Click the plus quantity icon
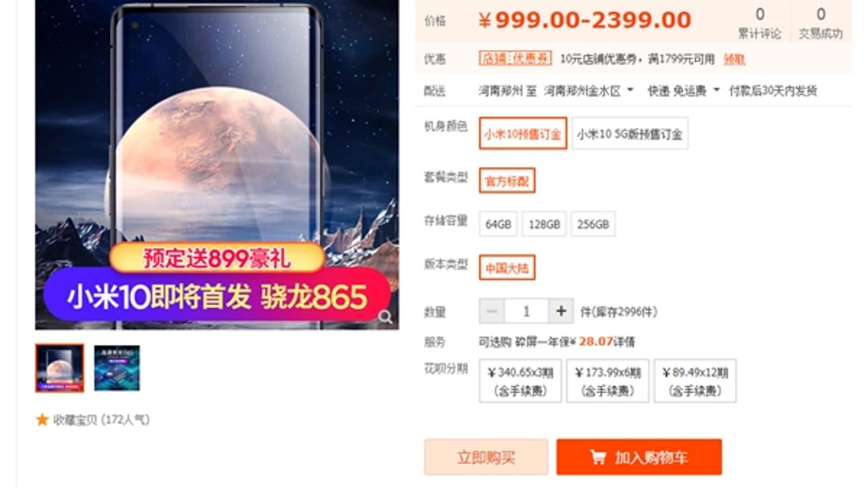The width and height of the screenshot is (868, 488). pos(561,311)
